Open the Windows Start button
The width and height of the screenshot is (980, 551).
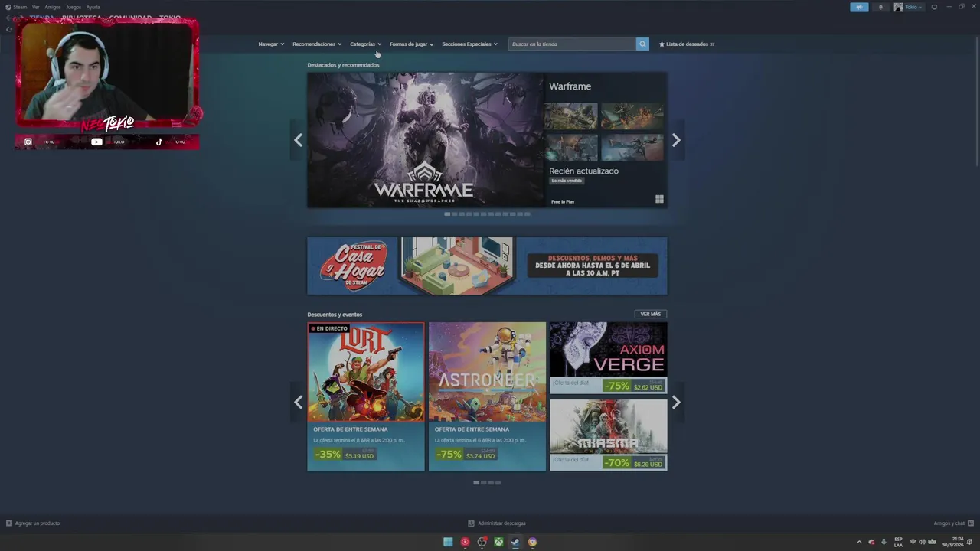click(448, 542)
